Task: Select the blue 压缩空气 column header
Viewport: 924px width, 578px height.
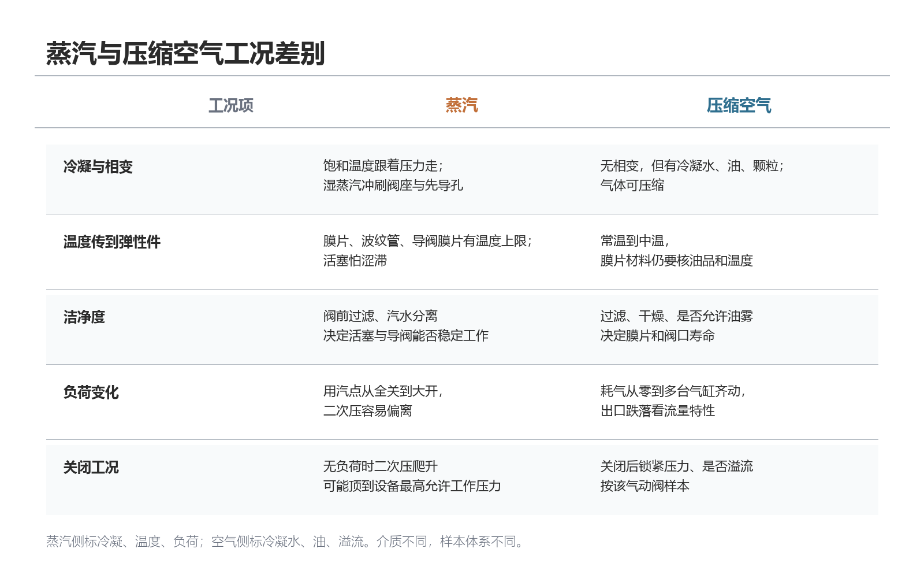Action: point(739,105)
